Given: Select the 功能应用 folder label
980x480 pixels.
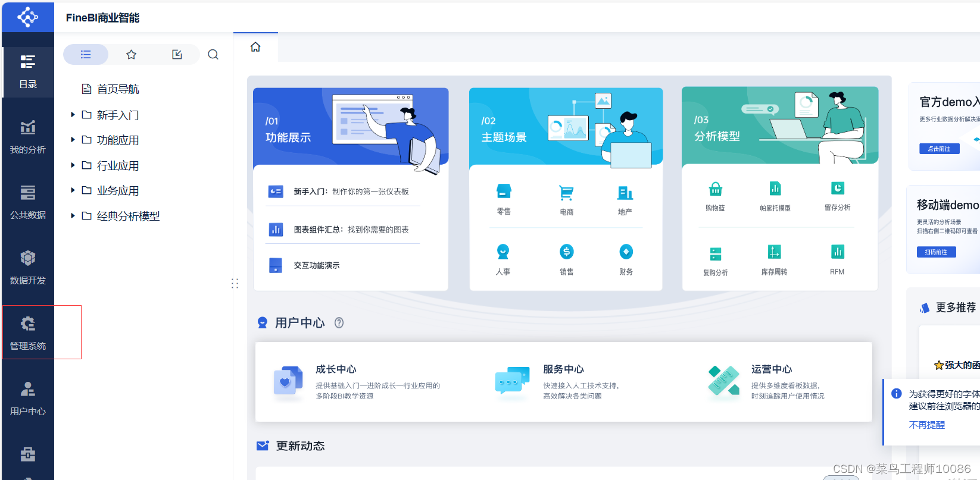Looking at the screenshot, I should [x=118, y=140].
